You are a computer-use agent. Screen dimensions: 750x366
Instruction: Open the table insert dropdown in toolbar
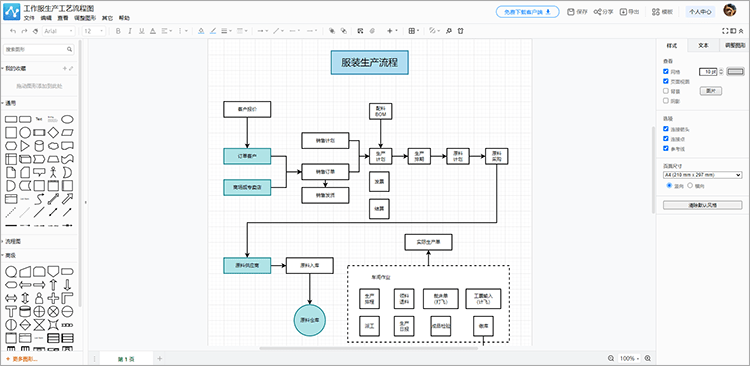coord(414,31)
